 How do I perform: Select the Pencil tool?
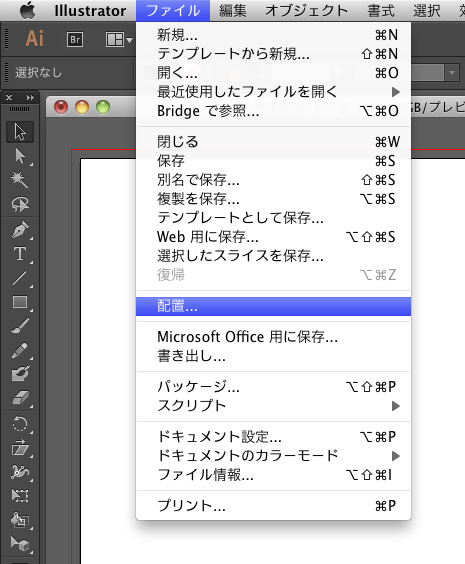20,350
